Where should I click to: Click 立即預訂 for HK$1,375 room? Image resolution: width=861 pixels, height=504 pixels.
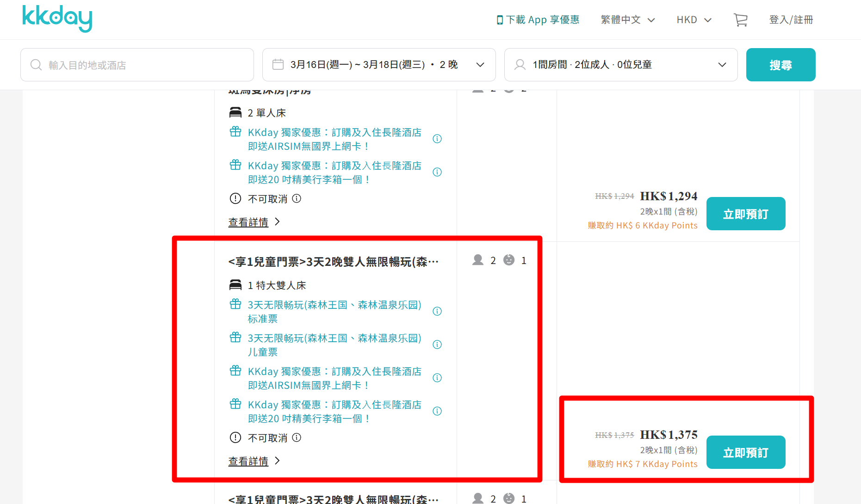click(745, 452)
